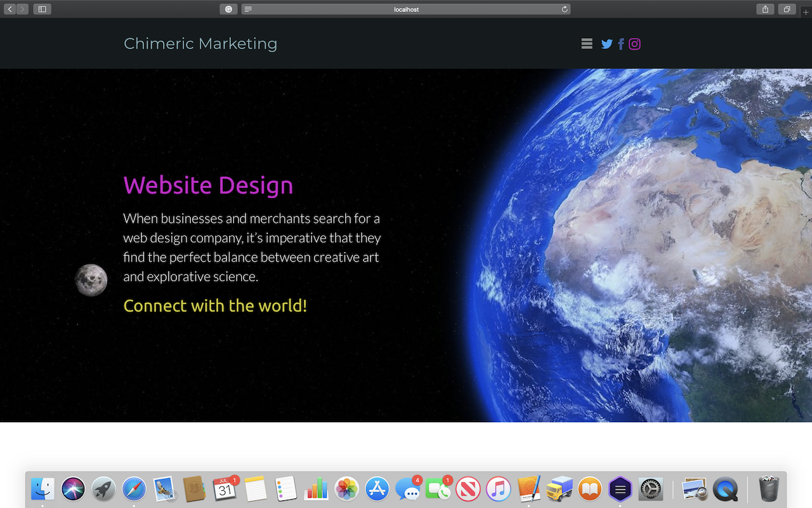Show all tabs overview
The width and height of the screenshot is (812, 508).
click(x=787, y=9)
